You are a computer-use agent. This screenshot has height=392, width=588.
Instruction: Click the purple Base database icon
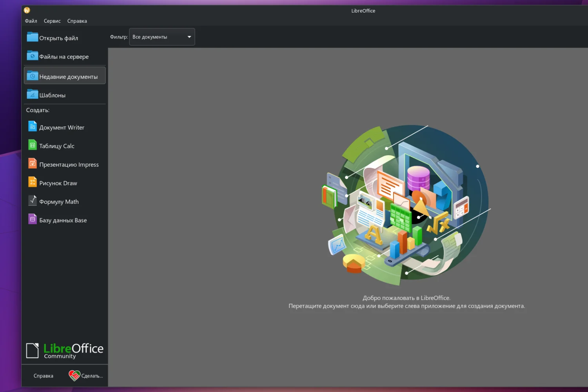(x=33, y=219)
